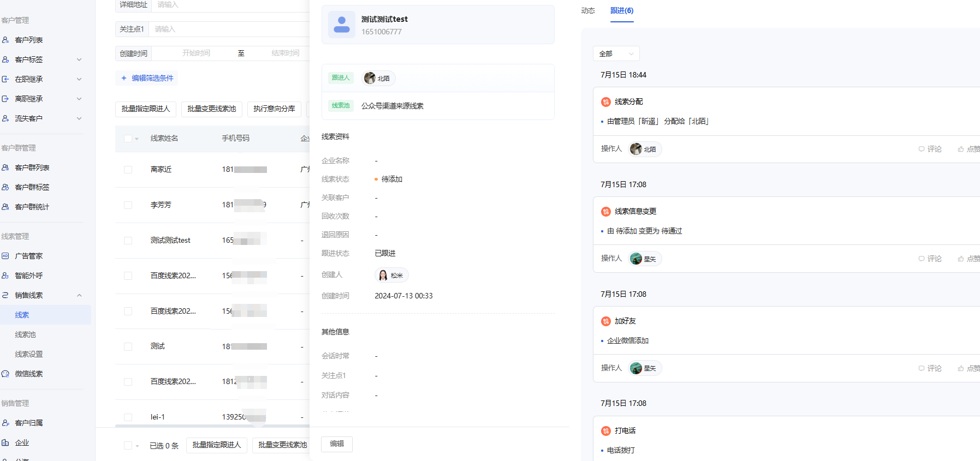Tick the checkbox for row 测试
This screenshot has width=980, height=461.
click(128, 346)
